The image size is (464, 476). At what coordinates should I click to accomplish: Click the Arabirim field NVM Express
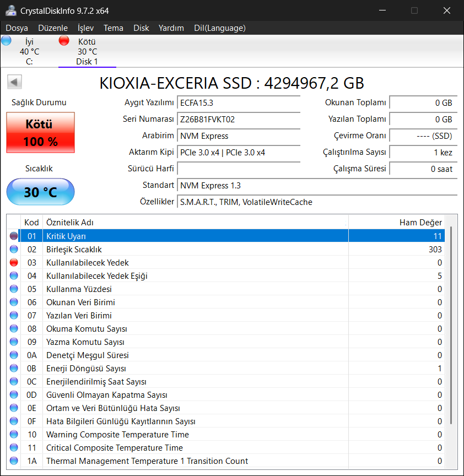[239, 136]
